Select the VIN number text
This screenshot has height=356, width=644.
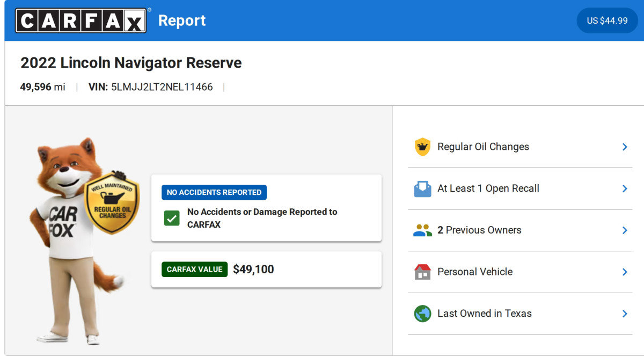coord(162,87)
